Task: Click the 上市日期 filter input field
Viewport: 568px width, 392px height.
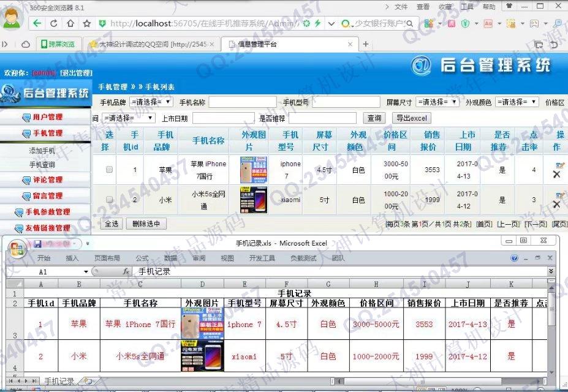Action: (x=223, y=118)
